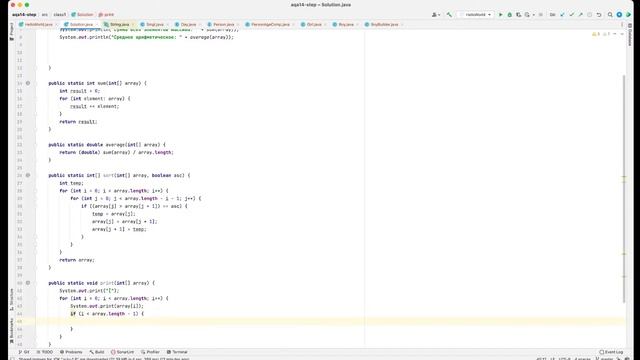Open the HelloWorld run configuration dropdown
Viewport: 640px width, 360px height.
(476, 15)
